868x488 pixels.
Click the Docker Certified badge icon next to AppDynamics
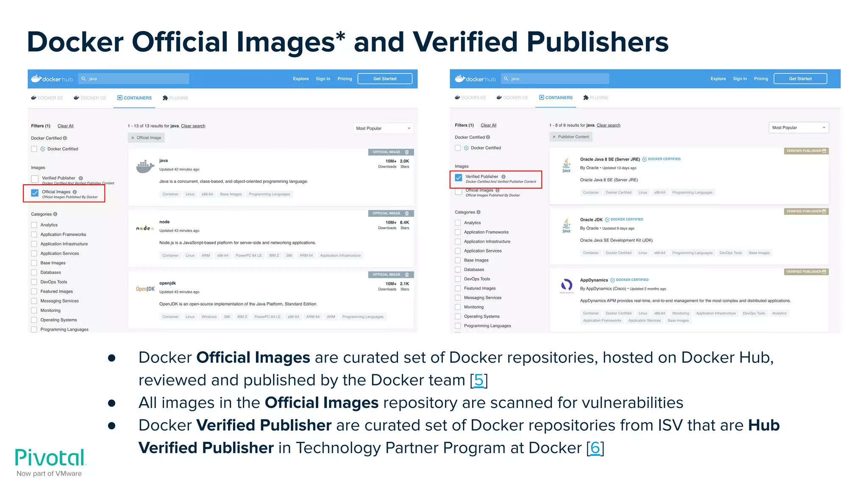coord(612,280)
